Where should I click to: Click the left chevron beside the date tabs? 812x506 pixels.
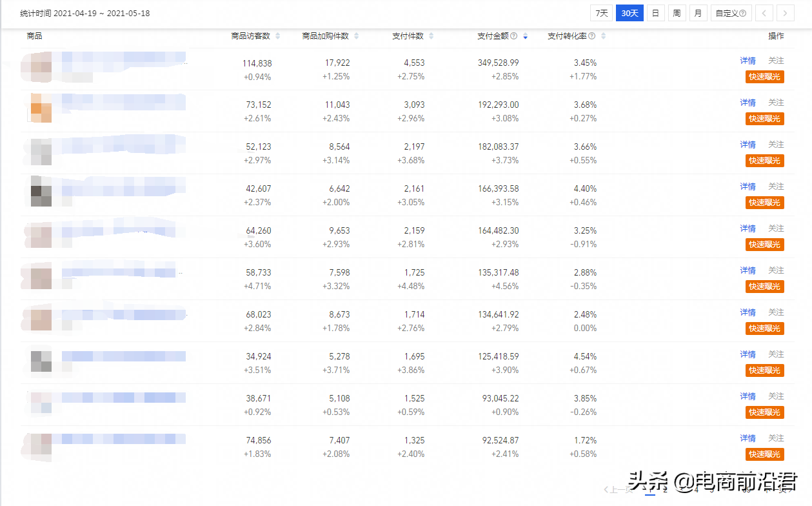[x=764, y=12]
